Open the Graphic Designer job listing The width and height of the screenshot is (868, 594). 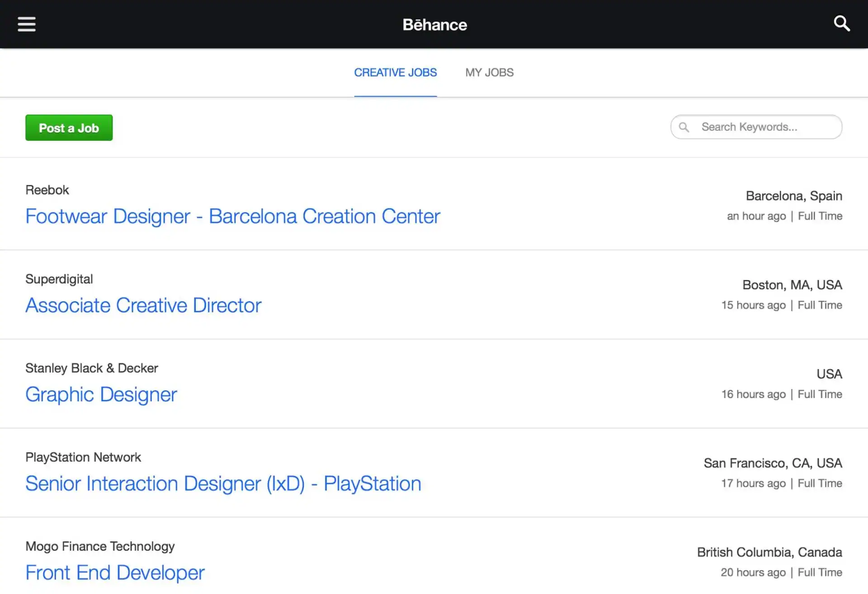pyautogui.click(x=101, y=394)
